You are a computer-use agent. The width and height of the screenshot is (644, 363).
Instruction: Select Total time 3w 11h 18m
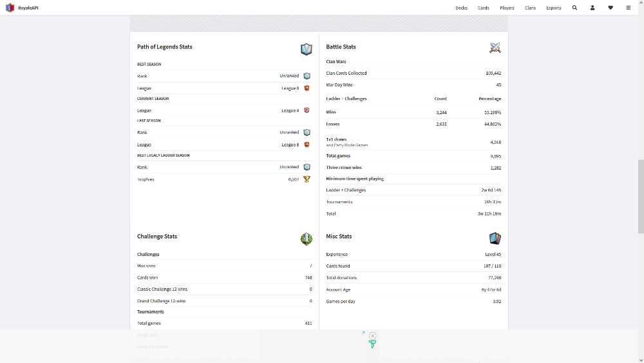coord(489,214)
